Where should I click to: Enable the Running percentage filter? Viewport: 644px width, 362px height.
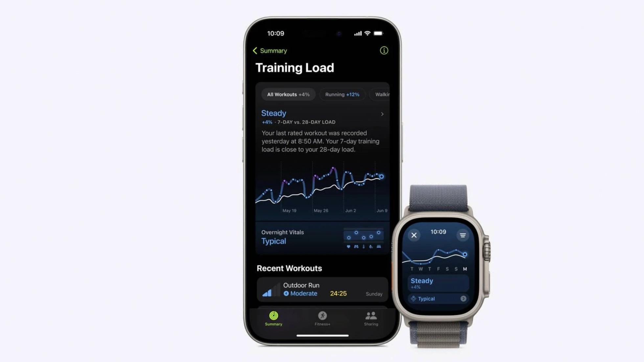click(342, 94)
